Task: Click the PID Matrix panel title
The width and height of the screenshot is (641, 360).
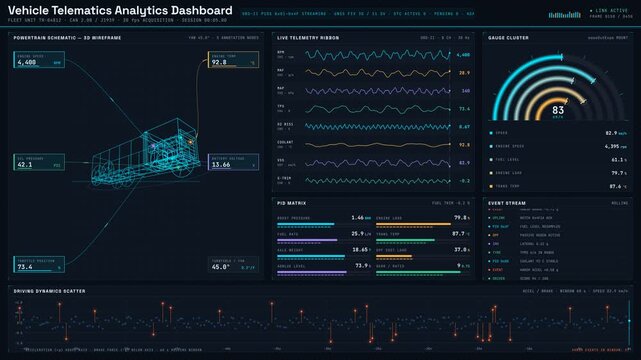Action: (x=291, y=203)
